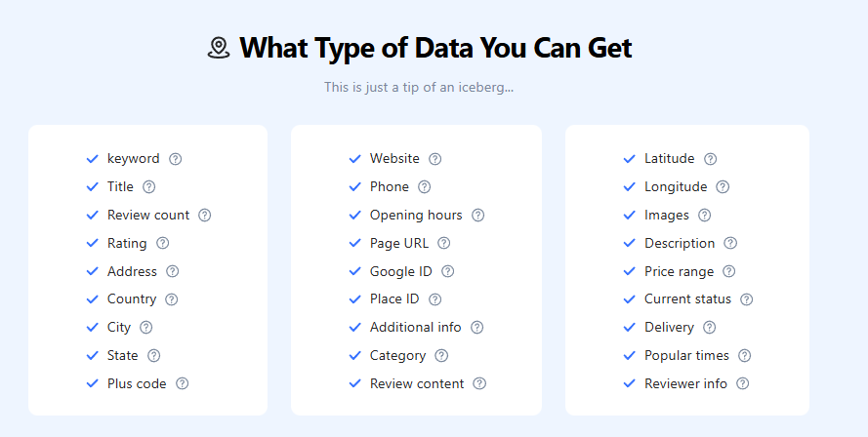The width and height of the screenshot is (868, 437).
Task: Show the help icon info for Google ID
Action: click(x=448, y=272)
